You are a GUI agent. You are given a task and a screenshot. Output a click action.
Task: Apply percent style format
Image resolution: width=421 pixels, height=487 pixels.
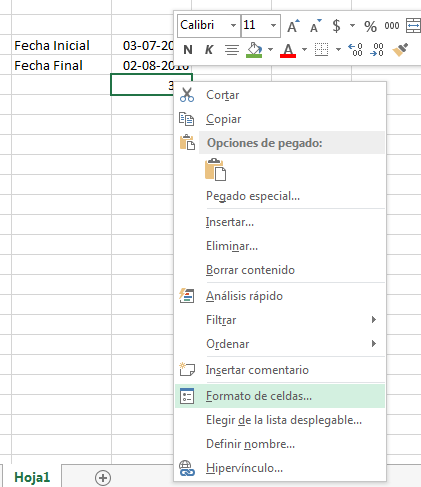(x=370, y=26)
